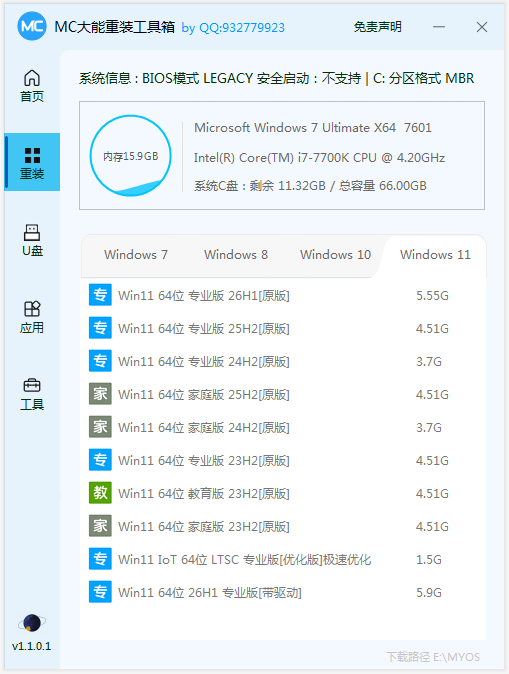Screen dimensions: 509x674
Task: Click the 专 icon for 专业版 26H1[原版]
Action: pyautogui.click(x=100, y=295)
